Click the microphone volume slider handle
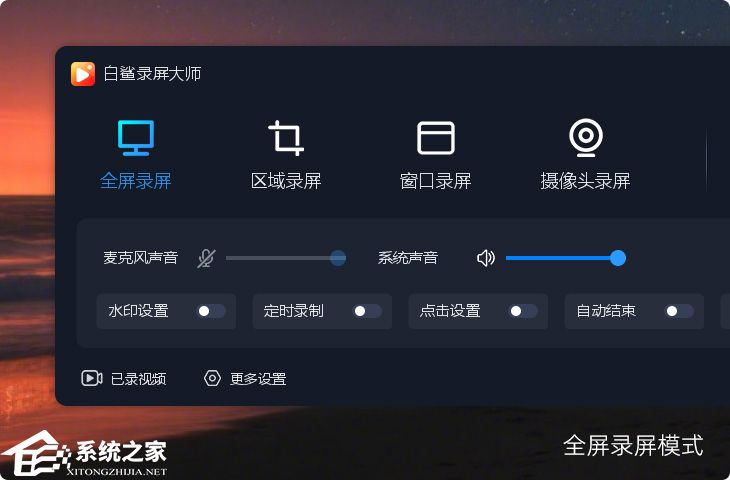This screenshot has width=730, height=480. tap(338, 258)
